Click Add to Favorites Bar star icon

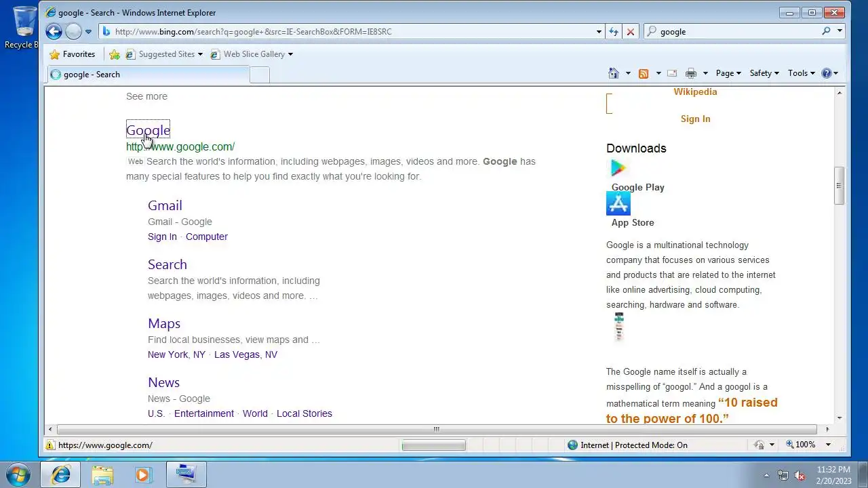(x=115, y=54)
